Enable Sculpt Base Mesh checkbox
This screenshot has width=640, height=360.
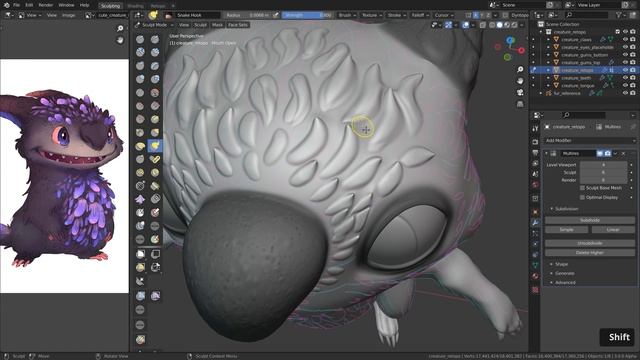(x=582, y=188)
